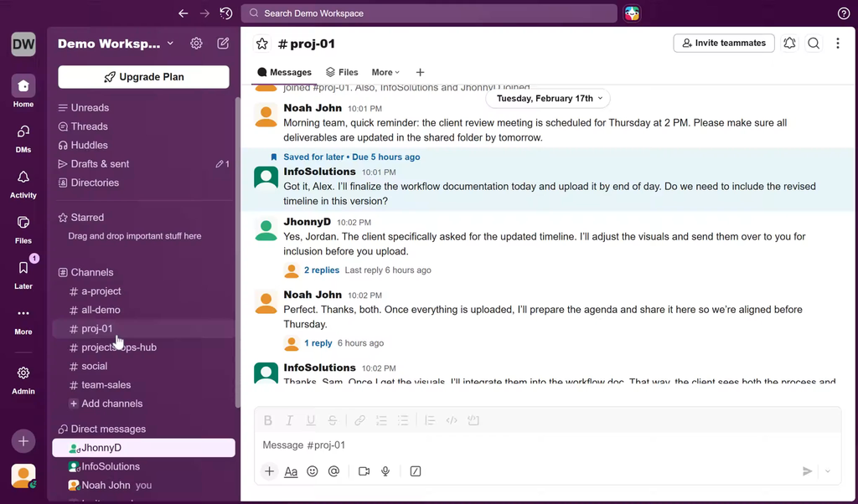Open history clock icon in top bar
This screenshot has width=858, height=504.
226,13
